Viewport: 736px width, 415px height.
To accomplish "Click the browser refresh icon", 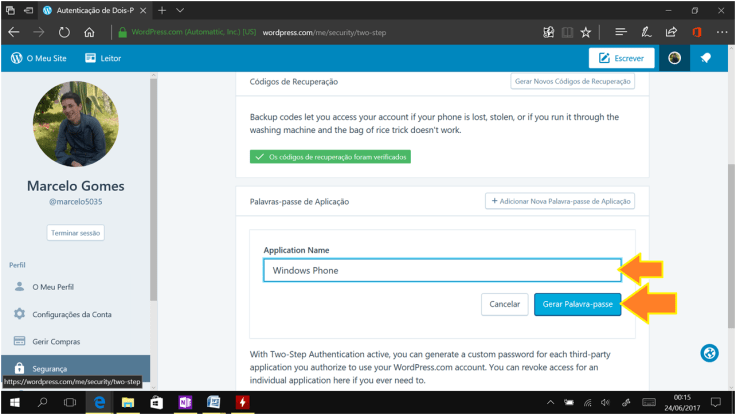I will coord(65,32).
